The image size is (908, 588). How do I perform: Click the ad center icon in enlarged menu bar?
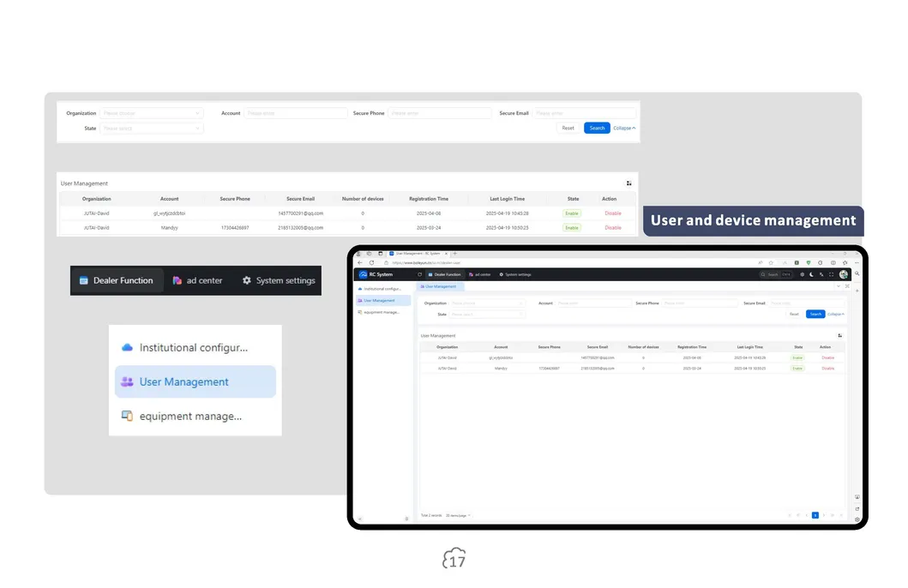177,280
